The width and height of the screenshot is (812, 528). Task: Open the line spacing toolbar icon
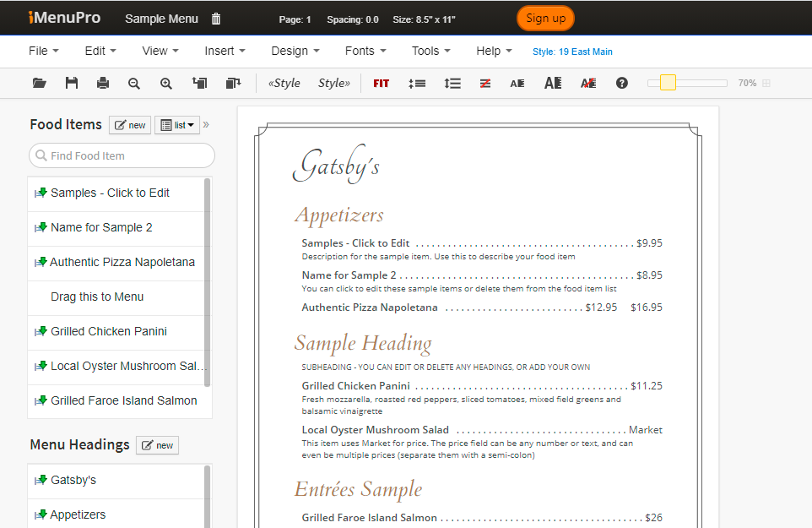tap(452, 83)
